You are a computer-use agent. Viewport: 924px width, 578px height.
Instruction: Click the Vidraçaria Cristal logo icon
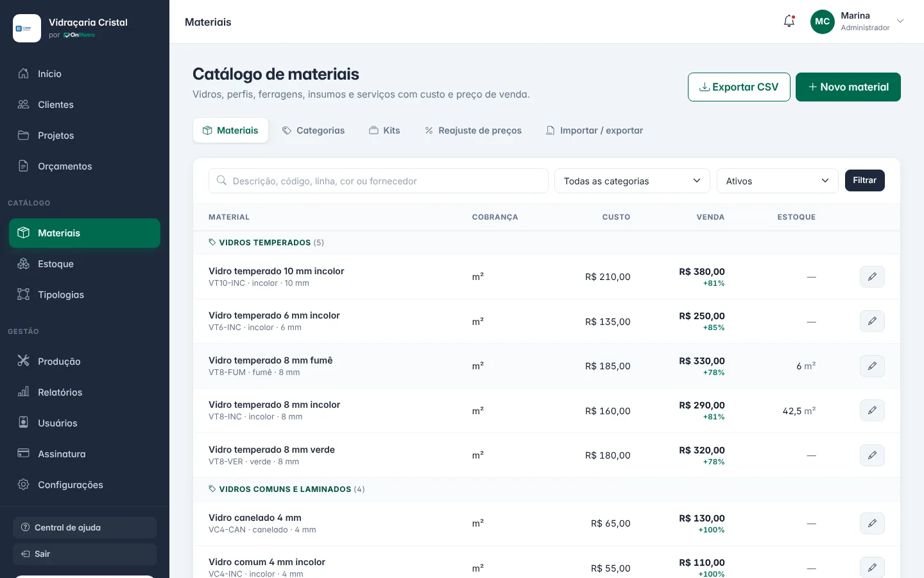coord(27,28)
